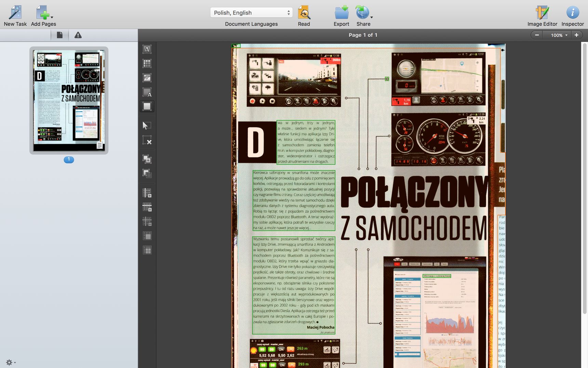The width and height of the screenshot is (588, 368).
Task: Click the New Task wand icon
Action: coord(15,13)
